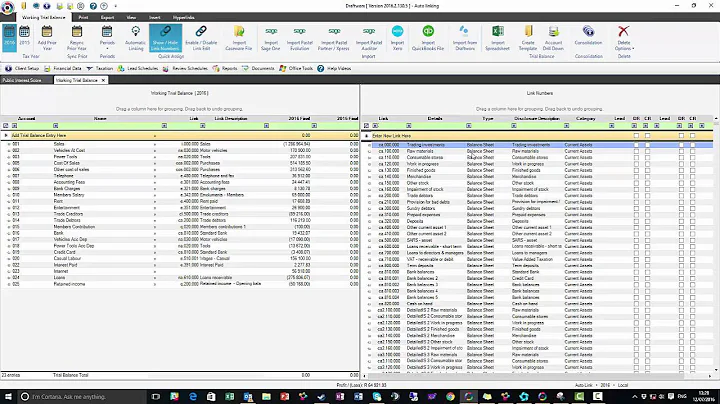Open the Consolidation tool
This screenshot has height=404, width=720.
(588, 36)
